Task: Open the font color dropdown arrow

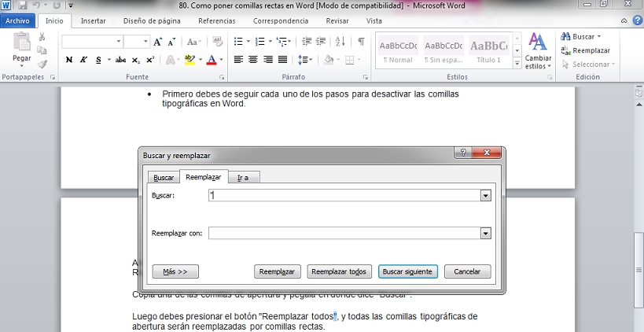Action: point(222,60)
